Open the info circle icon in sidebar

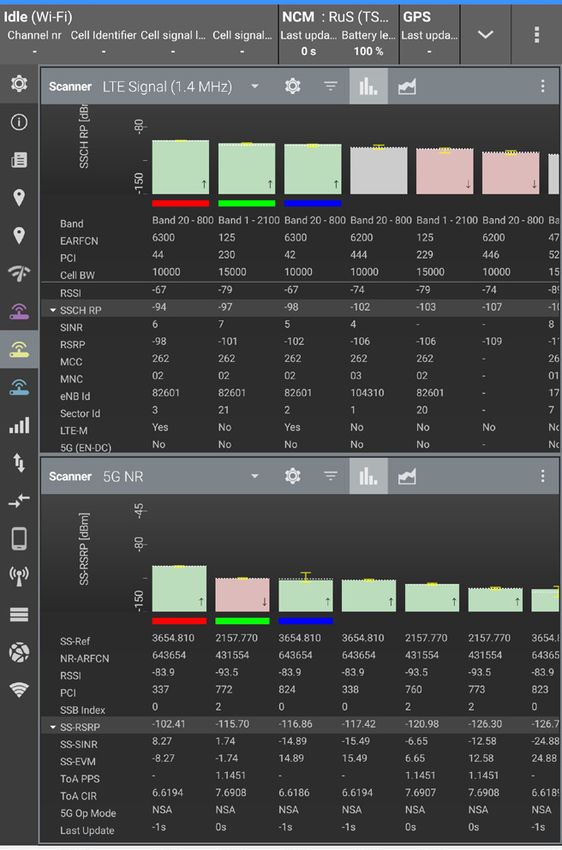coord(19,122)
